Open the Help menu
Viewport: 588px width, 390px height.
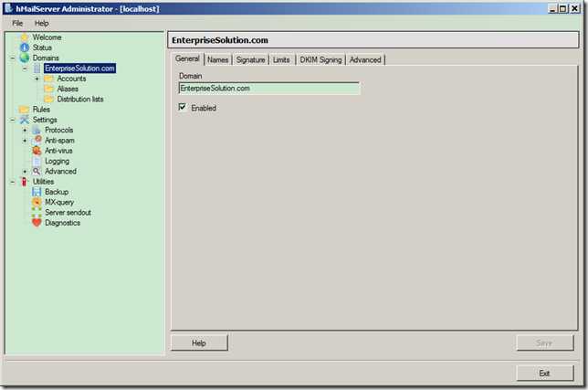coord(42,23)
